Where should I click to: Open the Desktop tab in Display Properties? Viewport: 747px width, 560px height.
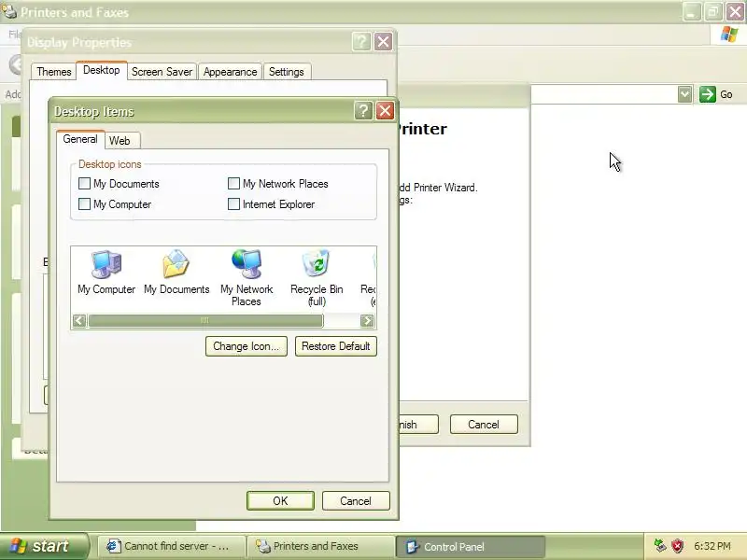(101, 71)
